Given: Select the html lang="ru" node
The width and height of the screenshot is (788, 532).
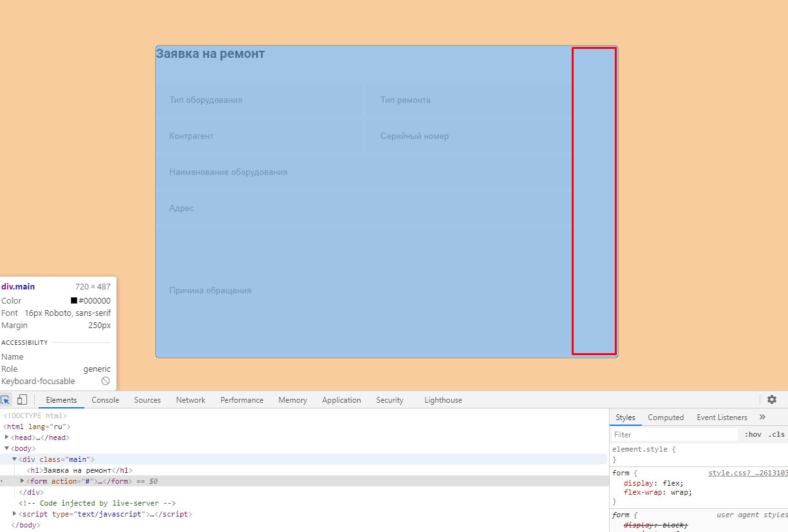Looking at the screenshot, I should click(37, 426).
